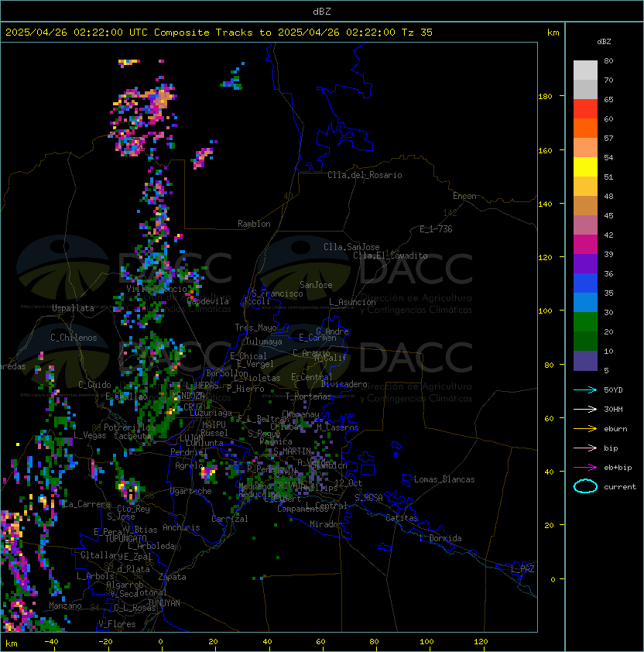Click the 'S_MARTIN' map label
644x652 pixels.
292,451
